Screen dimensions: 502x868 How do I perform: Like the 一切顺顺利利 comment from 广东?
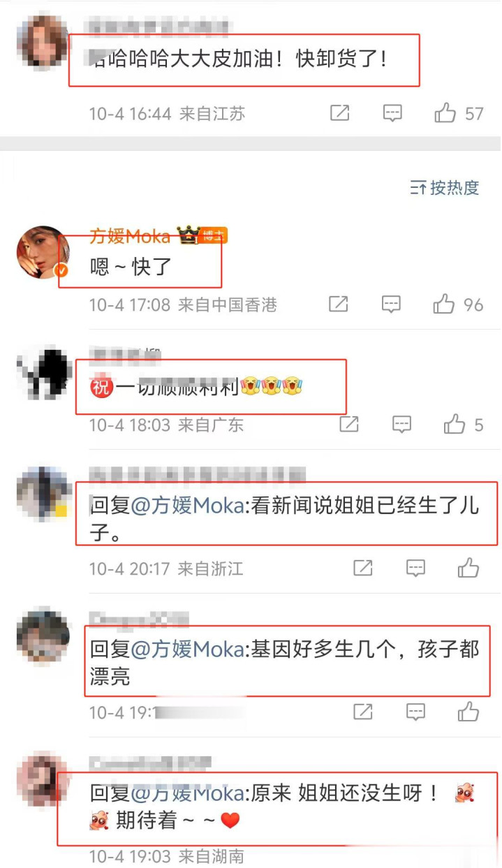(454, 424)
